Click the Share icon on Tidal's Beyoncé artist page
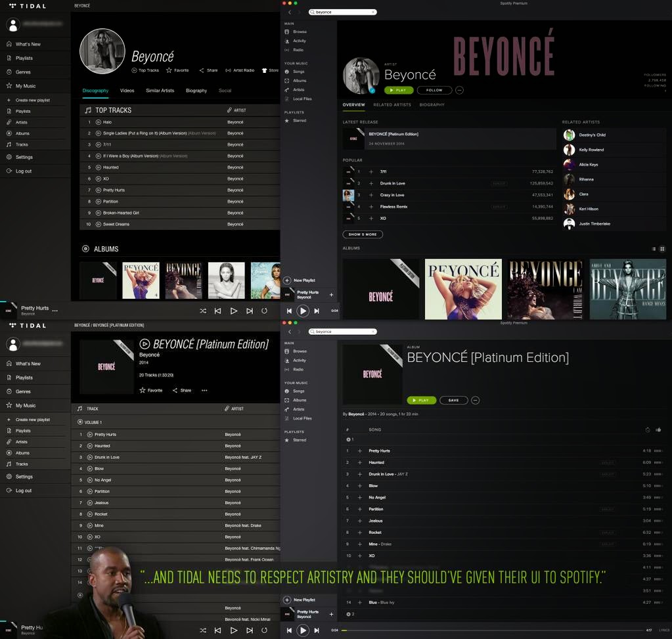The image size is (672, 639). point(202,70)
